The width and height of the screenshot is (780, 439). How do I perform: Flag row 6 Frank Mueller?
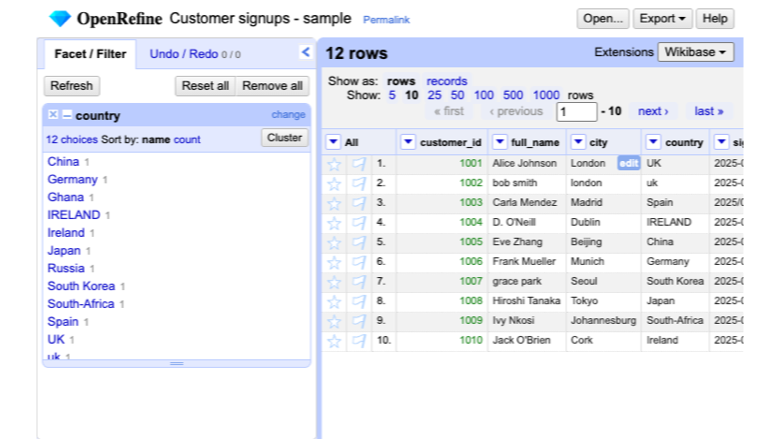coord(359,262)
